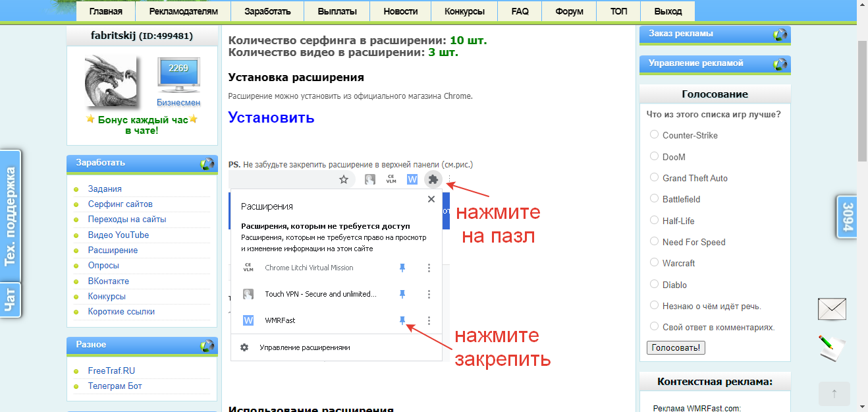This screenshot has height=412, width=868.
Task: Open Форум in the top menu
Action: [569, 11]
